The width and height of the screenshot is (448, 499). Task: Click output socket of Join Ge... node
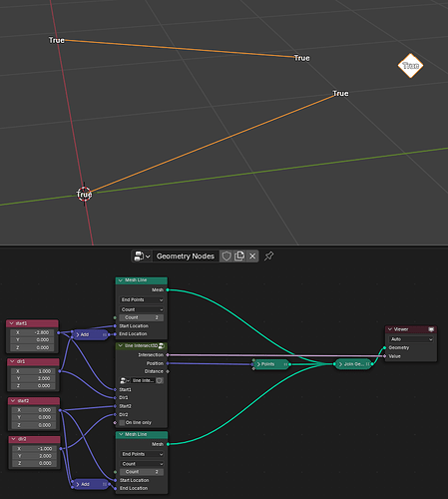[x=372, y=364]
